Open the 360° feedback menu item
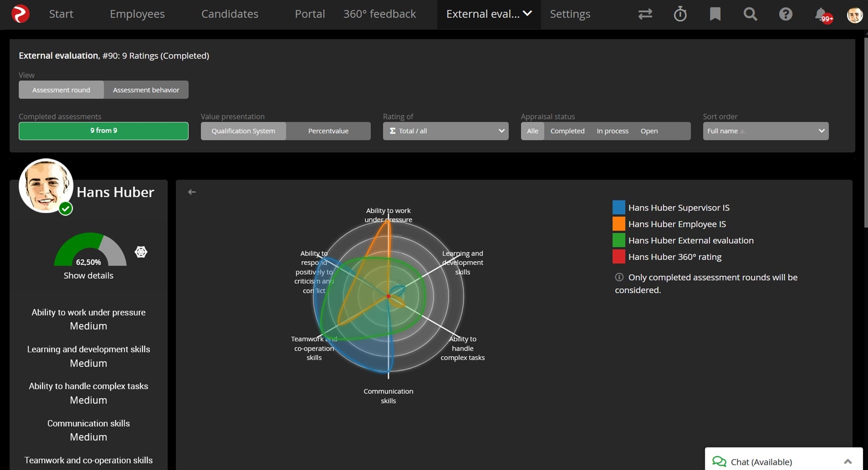This screenshot has width=868, height=470. pos(379,14)
